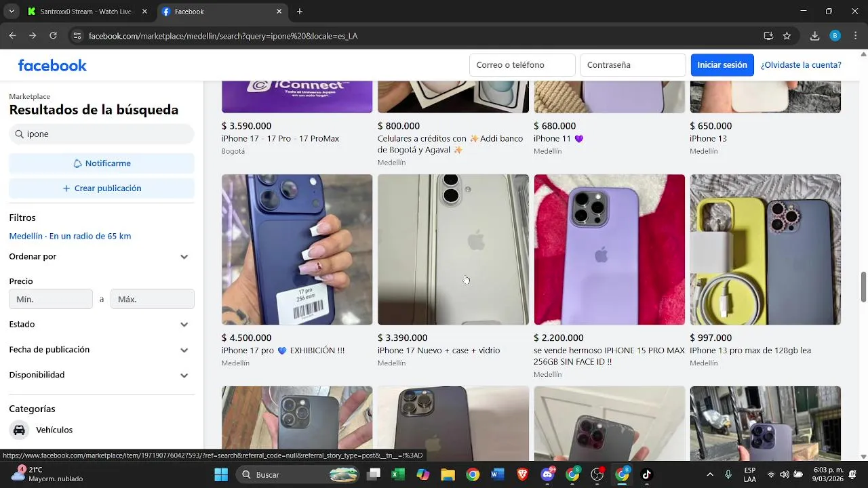Open the Windows Start menu
Screen dimensions: 868x488
click(x=221, y=474)
